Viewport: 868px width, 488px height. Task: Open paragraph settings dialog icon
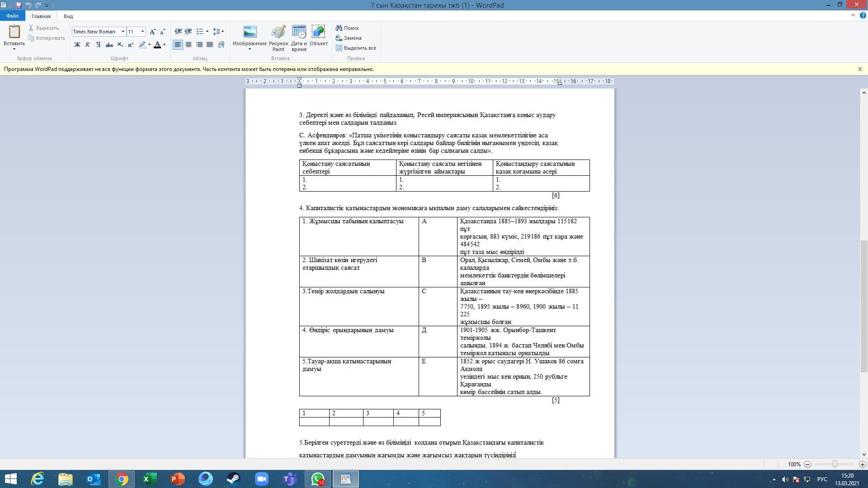pyautogui.click(x=221, y=45)
